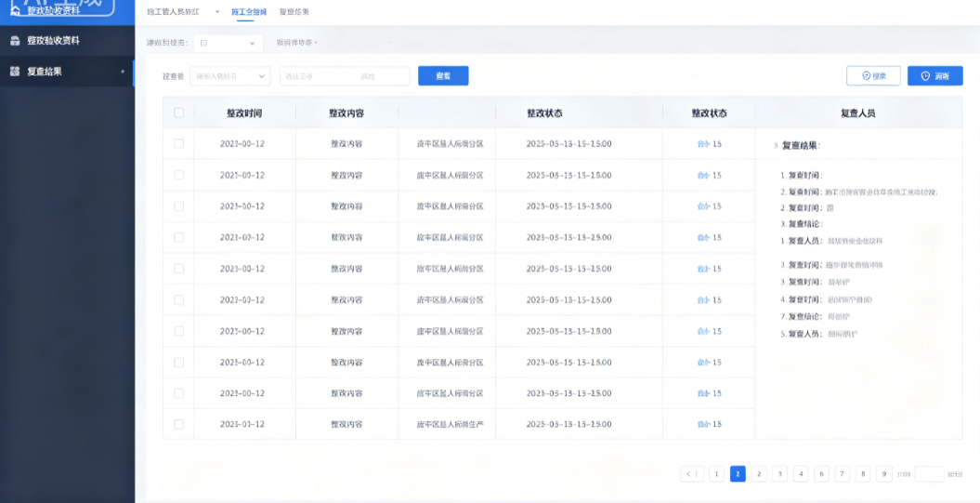Go to page 3 in pagination
This screenshot has width=980, height=503.
(x=779, y=474)
